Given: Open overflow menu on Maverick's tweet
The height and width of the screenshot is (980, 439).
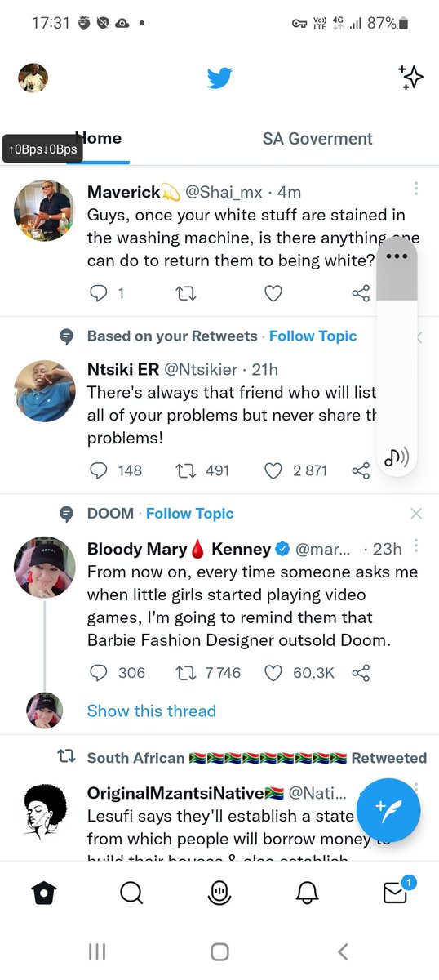Looking at the screenshot, I should (416, 189).
